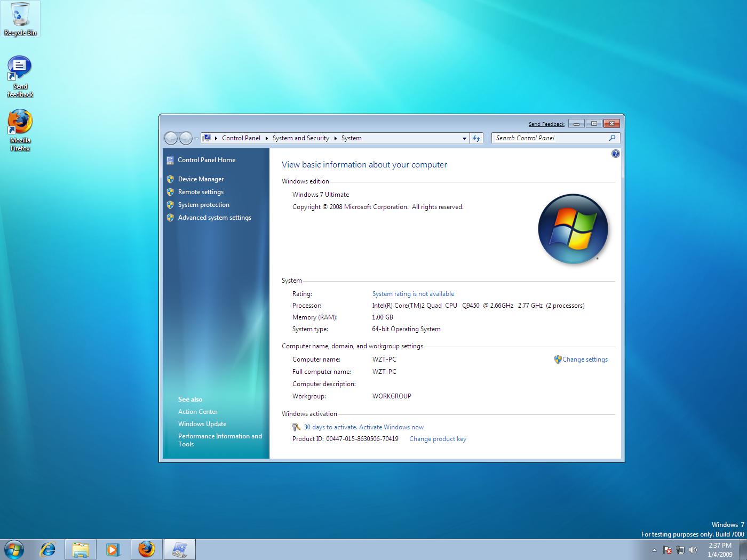Select the System control panel taskbar button
This screenshot has width=747, height=560.
pos(179,549)
